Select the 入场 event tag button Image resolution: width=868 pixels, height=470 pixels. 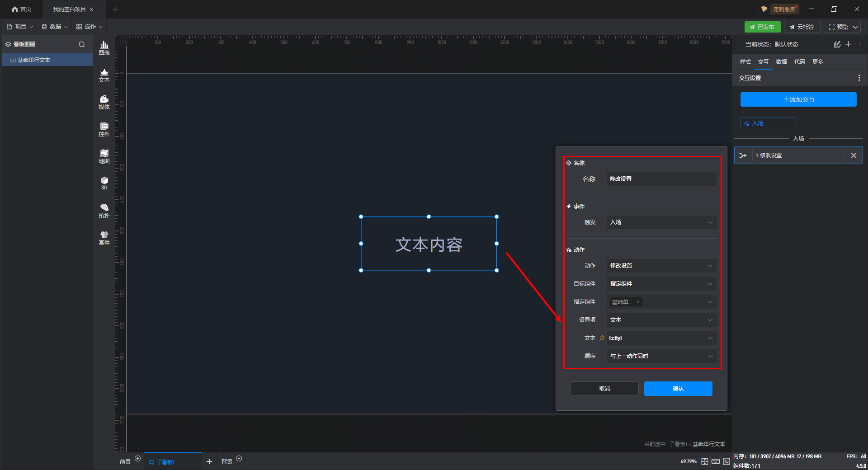(768, 123)
